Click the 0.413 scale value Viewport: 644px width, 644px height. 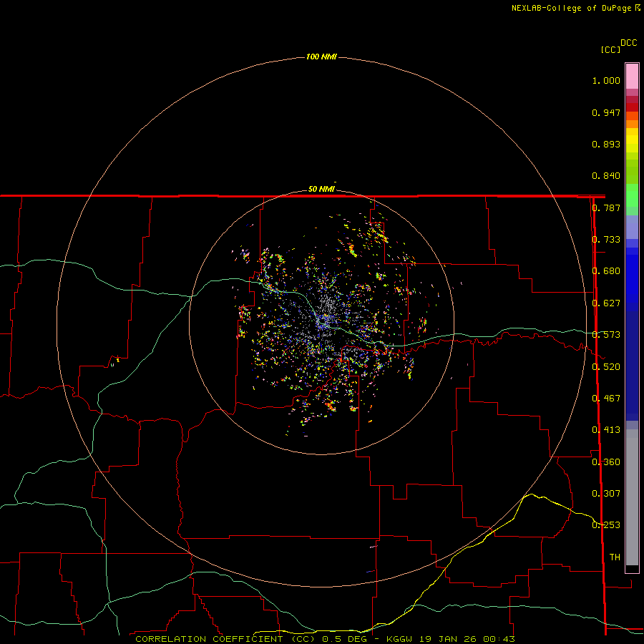(x=606, y=430)
